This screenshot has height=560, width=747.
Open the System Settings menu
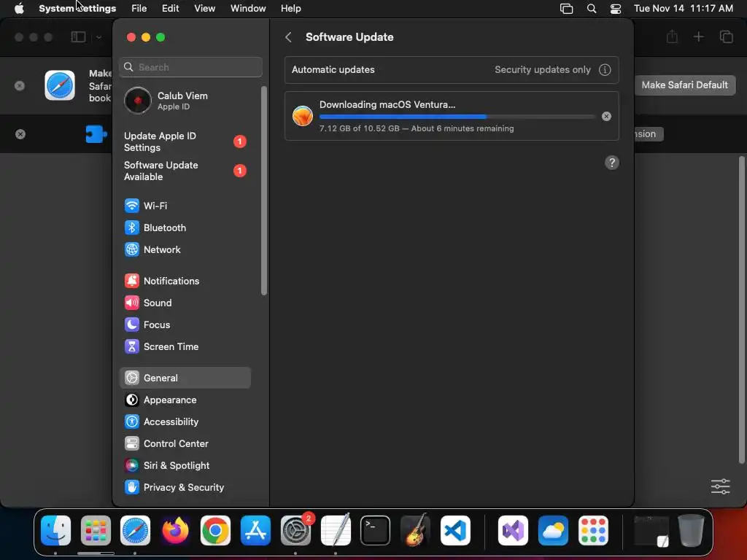point(77,9)
